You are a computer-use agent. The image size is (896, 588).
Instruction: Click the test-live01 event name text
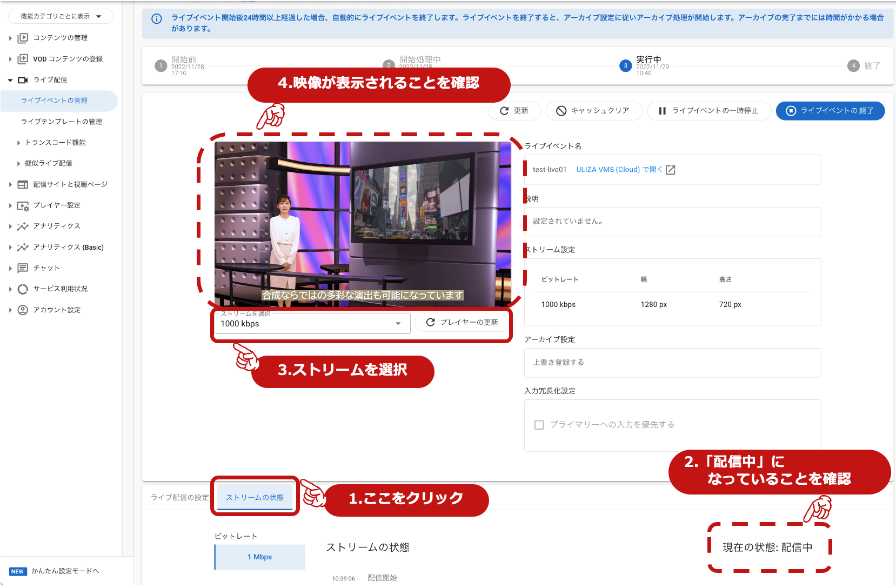pos(550,170)
